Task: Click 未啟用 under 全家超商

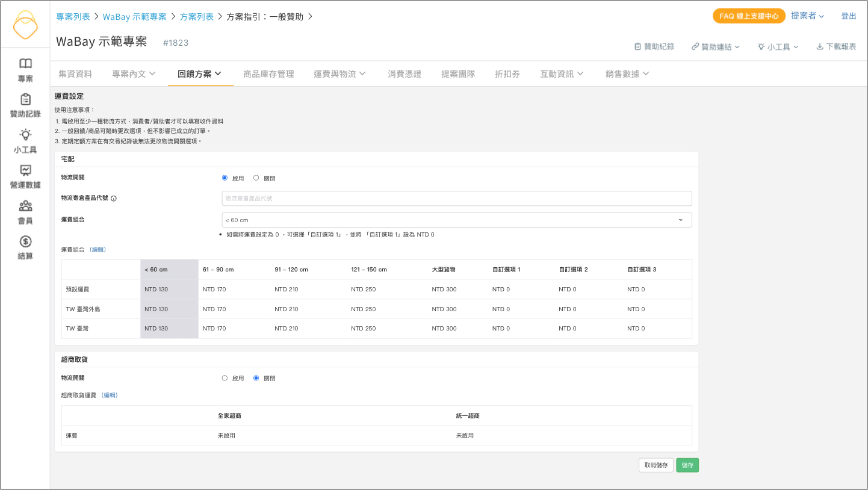Action: [226, 435]
